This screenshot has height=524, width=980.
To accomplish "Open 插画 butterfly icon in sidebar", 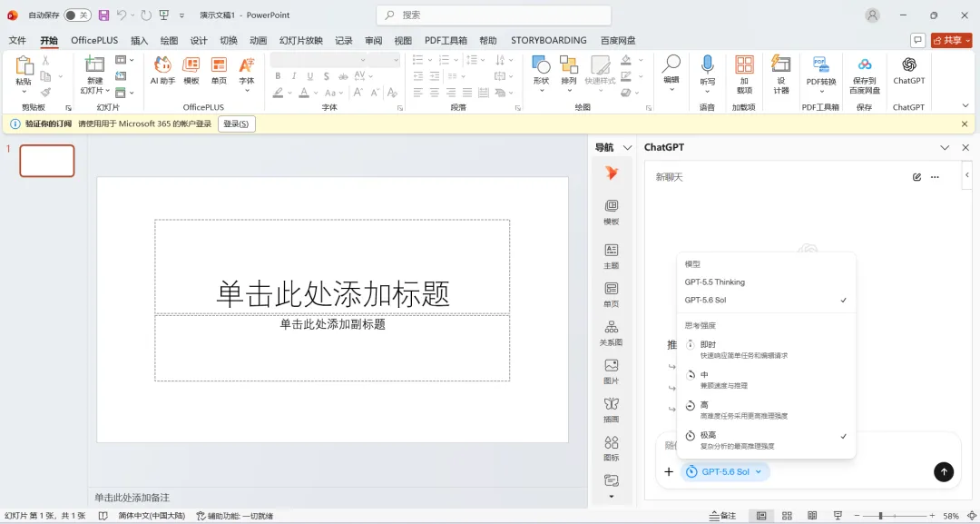I will point(612,410).
